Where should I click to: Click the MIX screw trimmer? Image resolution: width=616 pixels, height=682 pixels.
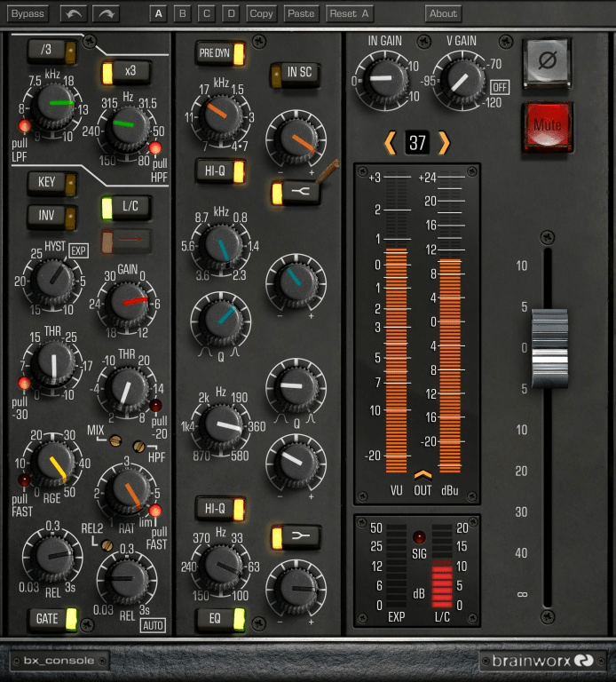[x=115, y=440]
